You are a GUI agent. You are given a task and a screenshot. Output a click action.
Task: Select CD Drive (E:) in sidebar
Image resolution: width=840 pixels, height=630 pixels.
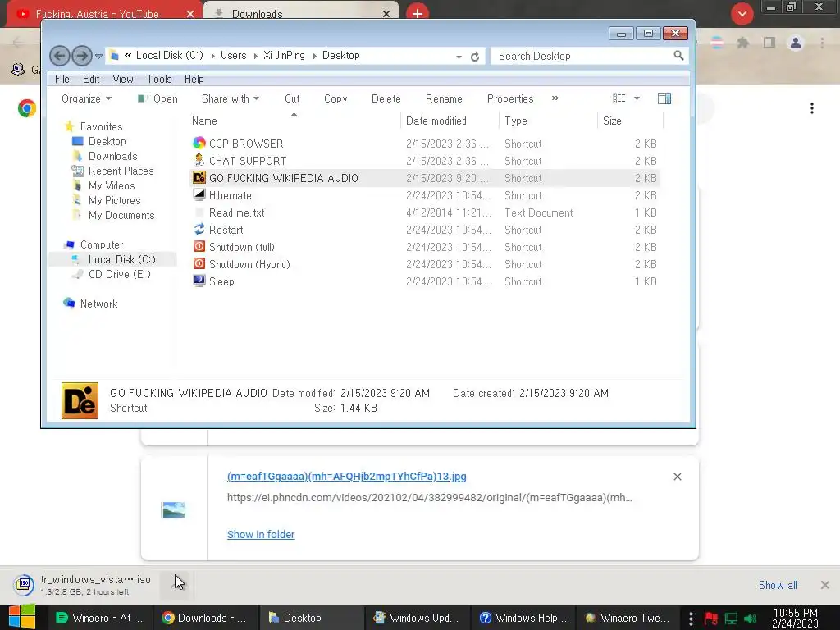[119, 274]
